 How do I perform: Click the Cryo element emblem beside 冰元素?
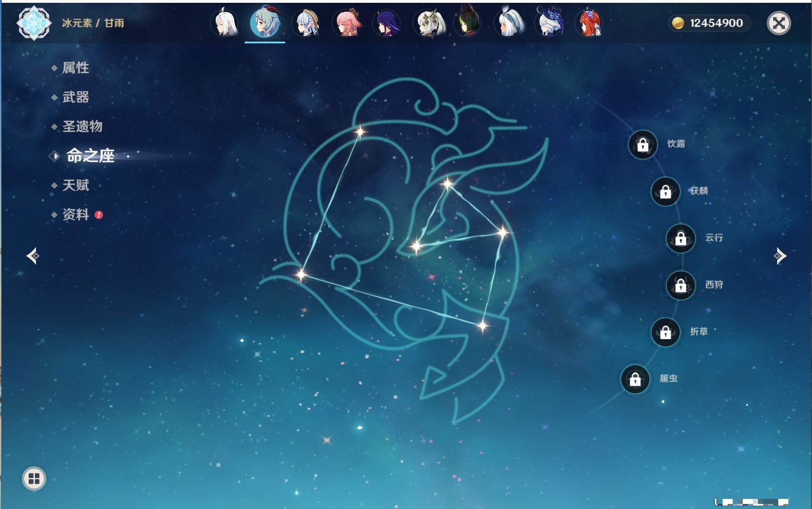(x=34, y=23)
